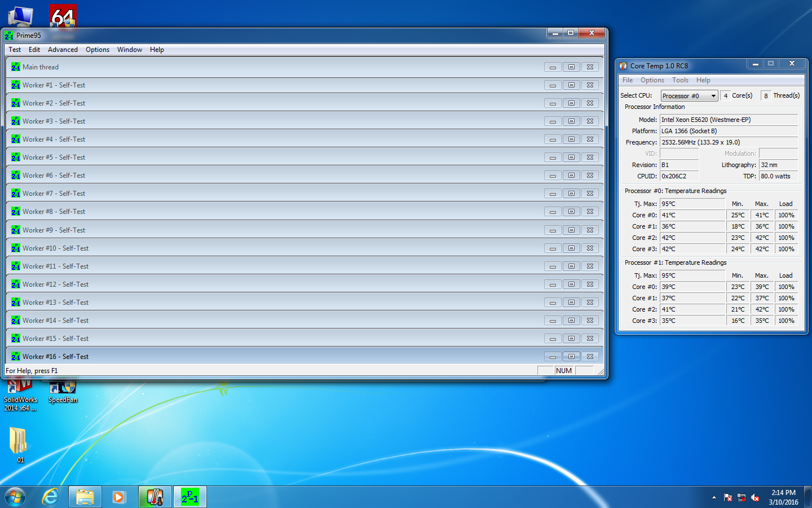Click the Worker #4 Self-Test icon
Viewport: 812px width, 508px height.
pos(16,139)
